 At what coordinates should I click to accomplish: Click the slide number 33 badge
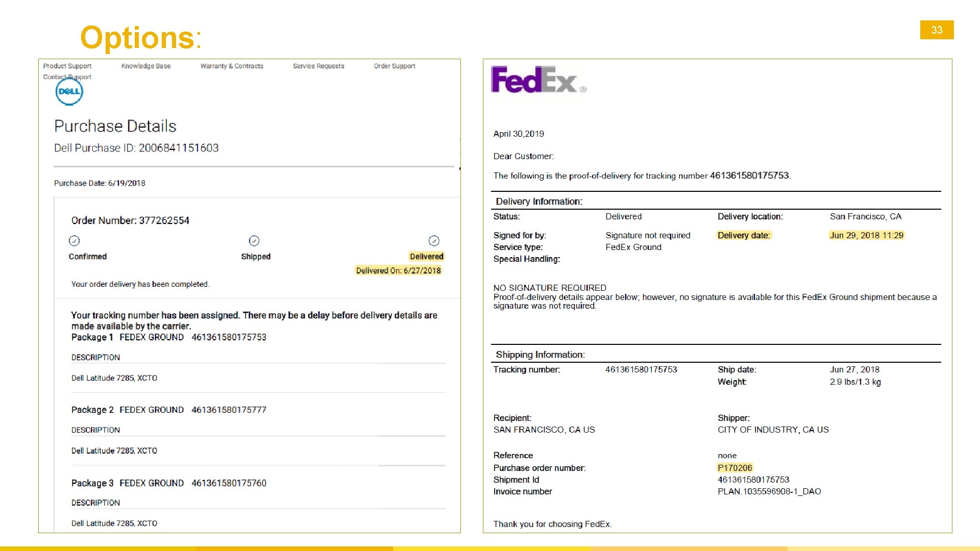coord(937,30)
